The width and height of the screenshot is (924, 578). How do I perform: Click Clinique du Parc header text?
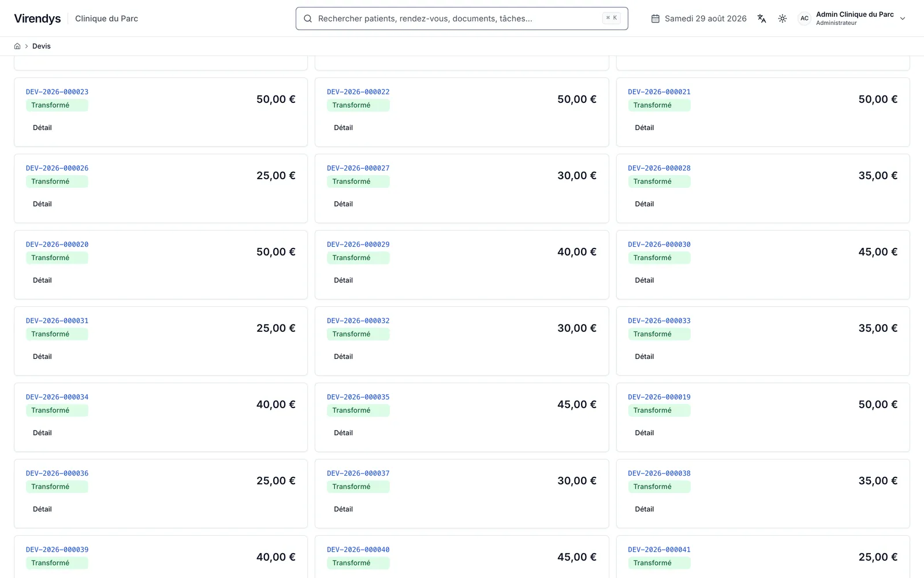tap(106, 18)
